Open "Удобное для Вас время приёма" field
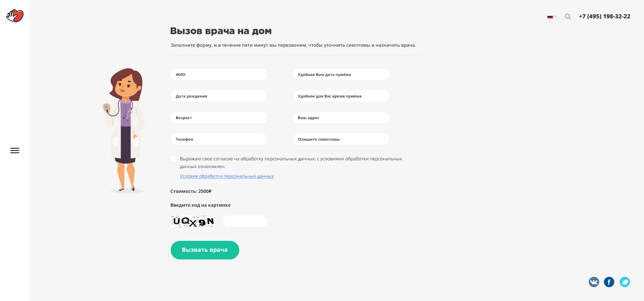 tap(341, 96)
